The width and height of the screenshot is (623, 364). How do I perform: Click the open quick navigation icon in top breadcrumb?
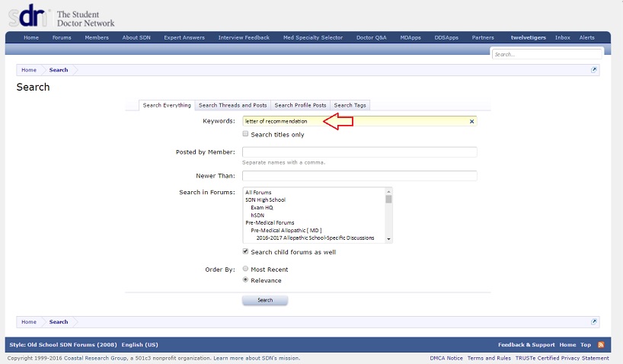(594, 70)
